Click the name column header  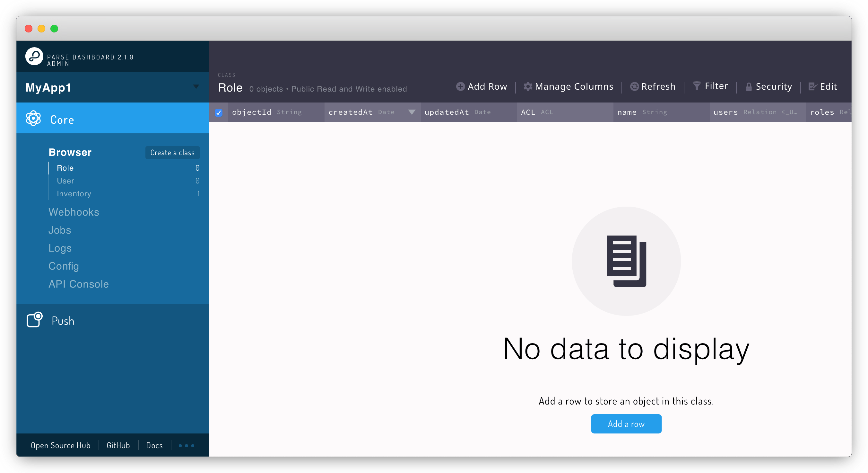point(662,112)
